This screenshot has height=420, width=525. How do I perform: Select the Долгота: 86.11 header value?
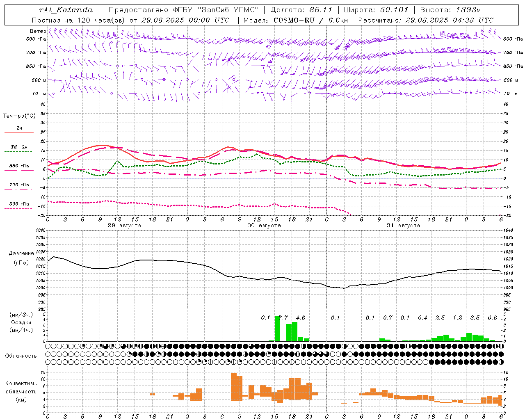(301, 10)
